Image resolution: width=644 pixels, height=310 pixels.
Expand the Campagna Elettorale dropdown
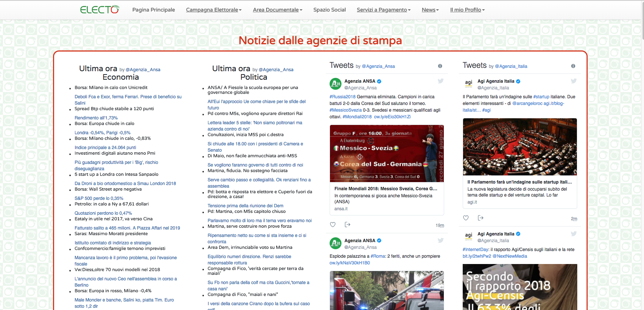click(214, 10)
